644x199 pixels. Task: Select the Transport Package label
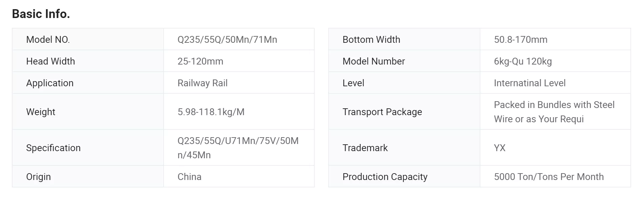click(382, 112)
